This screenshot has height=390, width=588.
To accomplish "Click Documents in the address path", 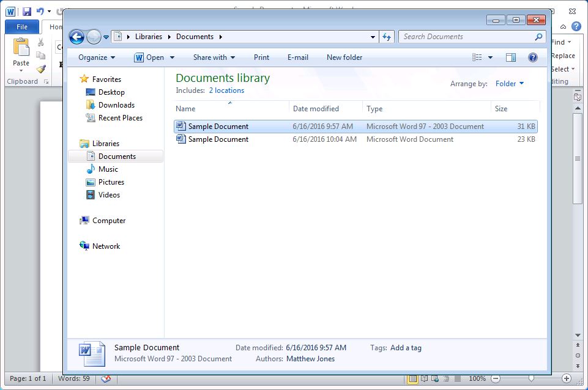I will point(195,37).
